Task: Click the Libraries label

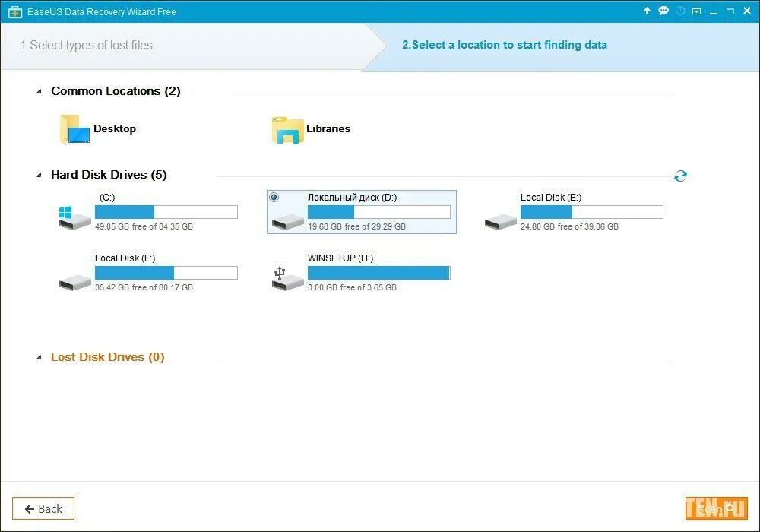Action: click(x=328, y=129)
